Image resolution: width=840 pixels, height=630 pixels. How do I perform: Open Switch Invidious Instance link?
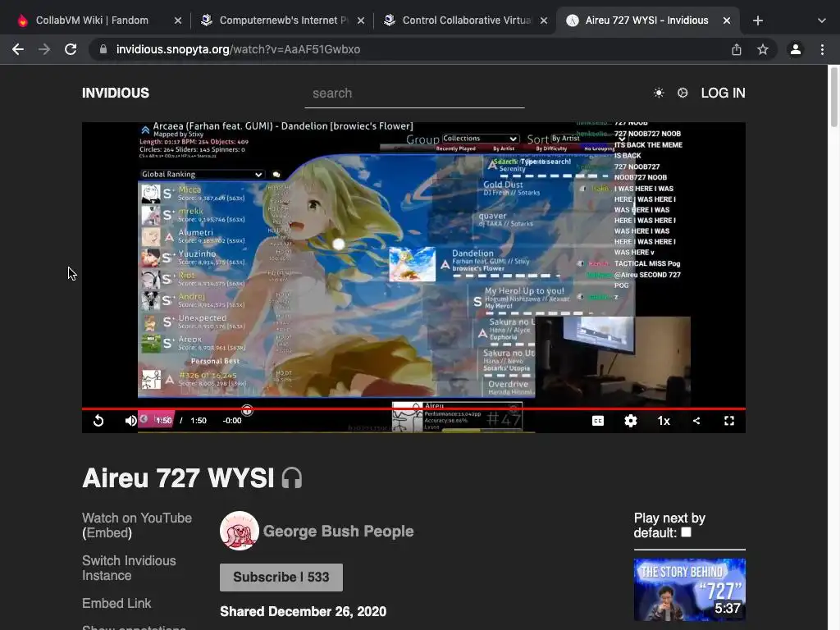129,568
